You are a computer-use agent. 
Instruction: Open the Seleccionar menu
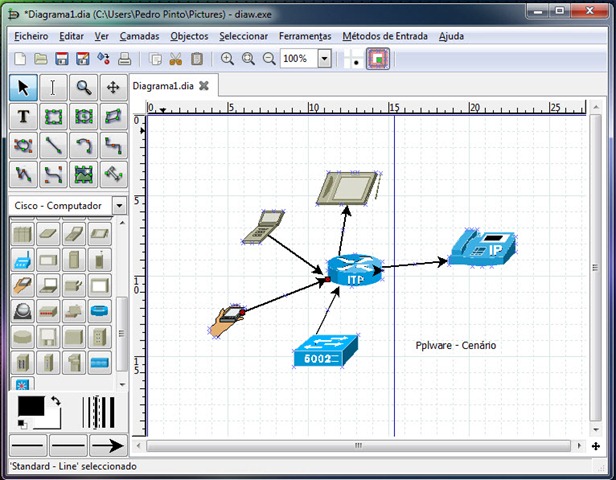[x=244, y=36]
